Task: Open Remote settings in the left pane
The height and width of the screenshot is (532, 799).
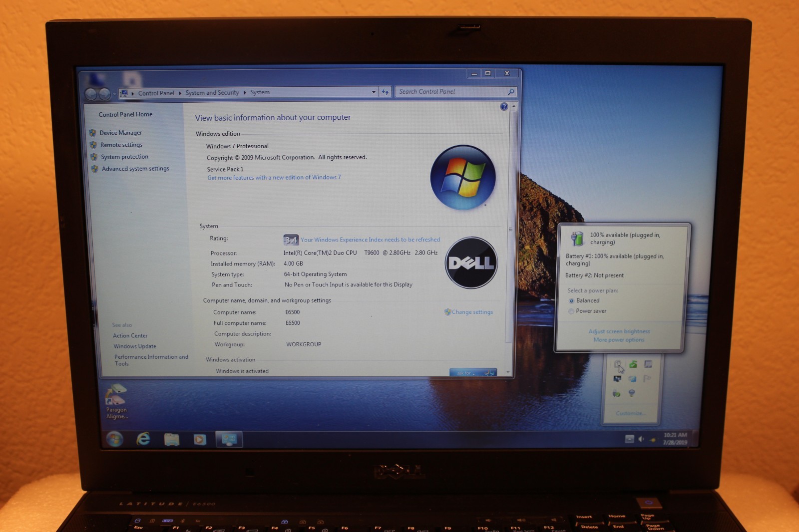Action: [x=121, y=145]
